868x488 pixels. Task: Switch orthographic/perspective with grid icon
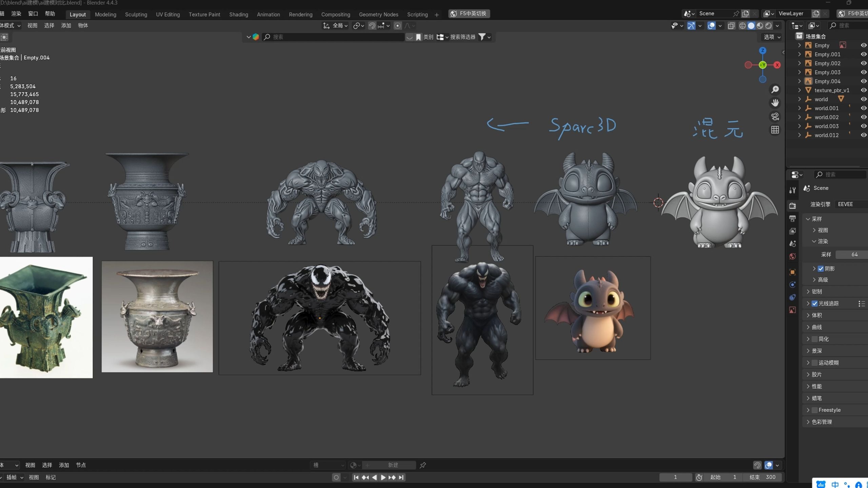(x=775, y=130)
